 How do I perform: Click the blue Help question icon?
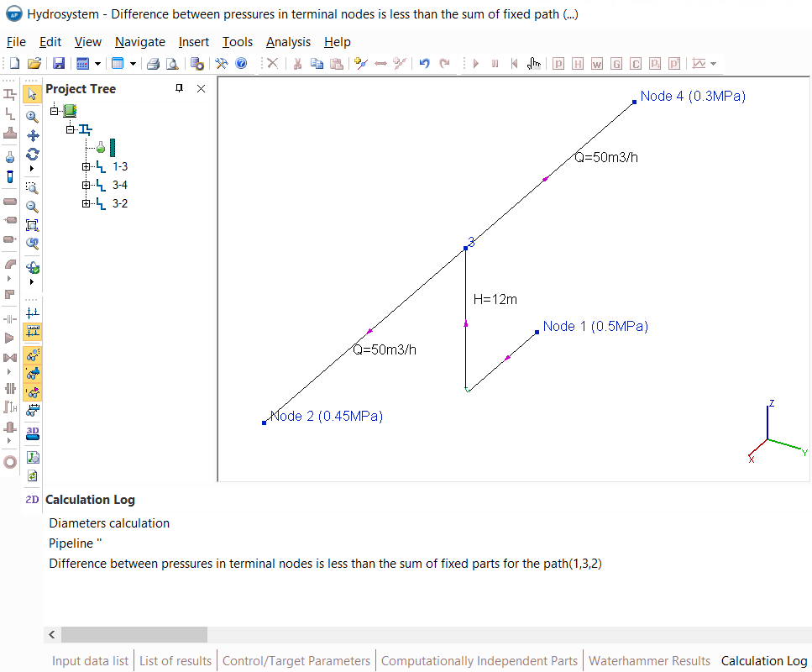click(x=241, y=64)
